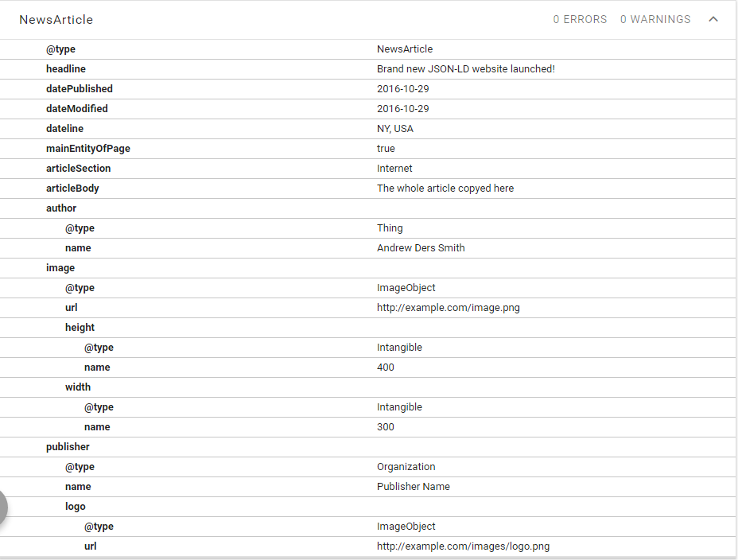
Task: Select the author name Andrew Ders Smith
Action: (421, 248)
